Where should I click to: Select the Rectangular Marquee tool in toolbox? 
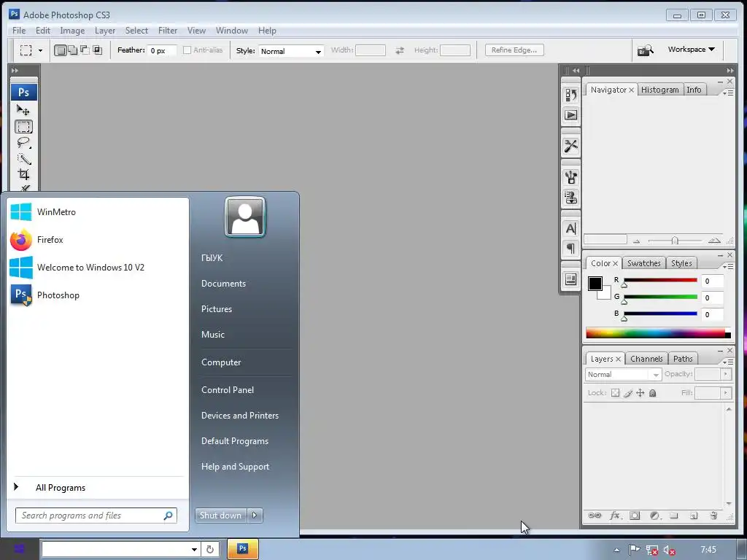click(x=23, y=127)
